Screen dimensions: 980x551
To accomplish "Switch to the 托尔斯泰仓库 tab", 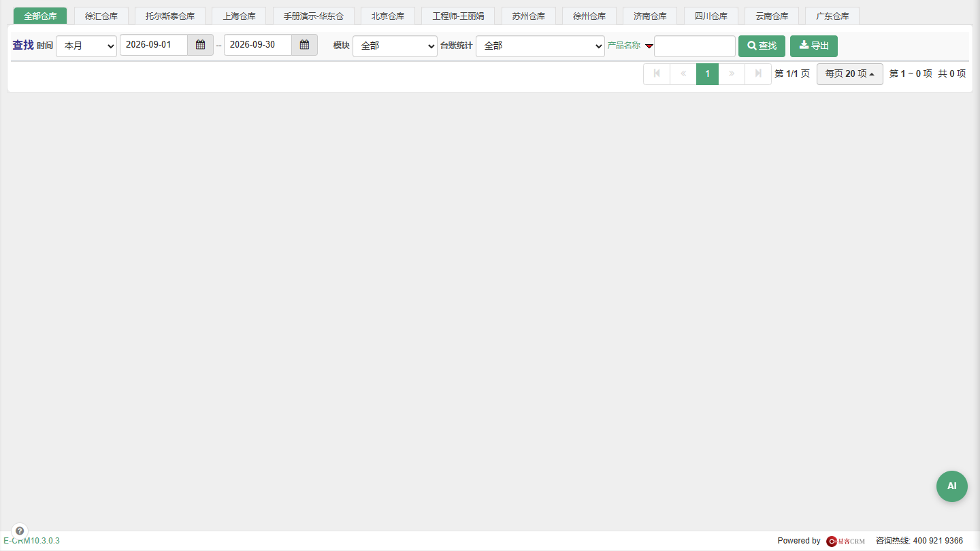I will [x=170, y=16].
